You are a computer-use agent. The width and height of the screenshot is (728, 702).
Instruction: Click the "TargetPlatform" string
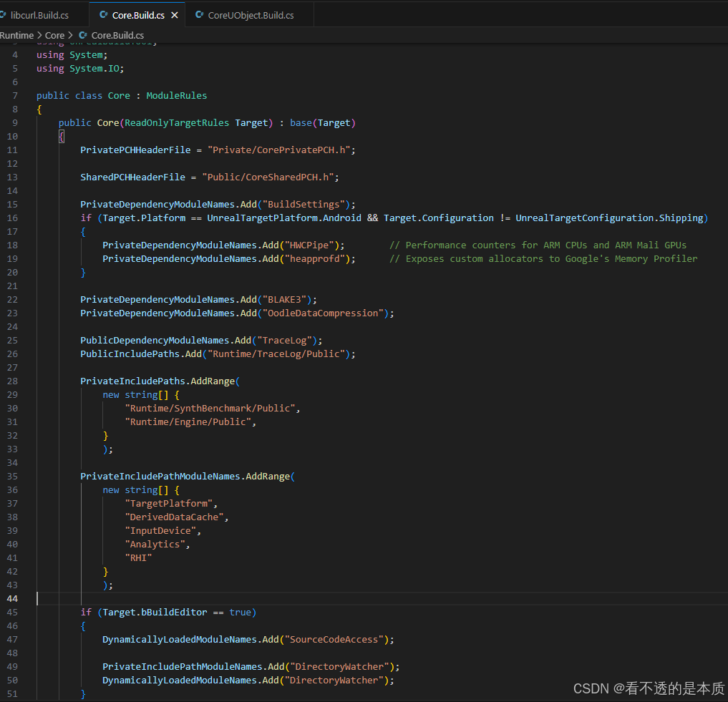[168, 503]
